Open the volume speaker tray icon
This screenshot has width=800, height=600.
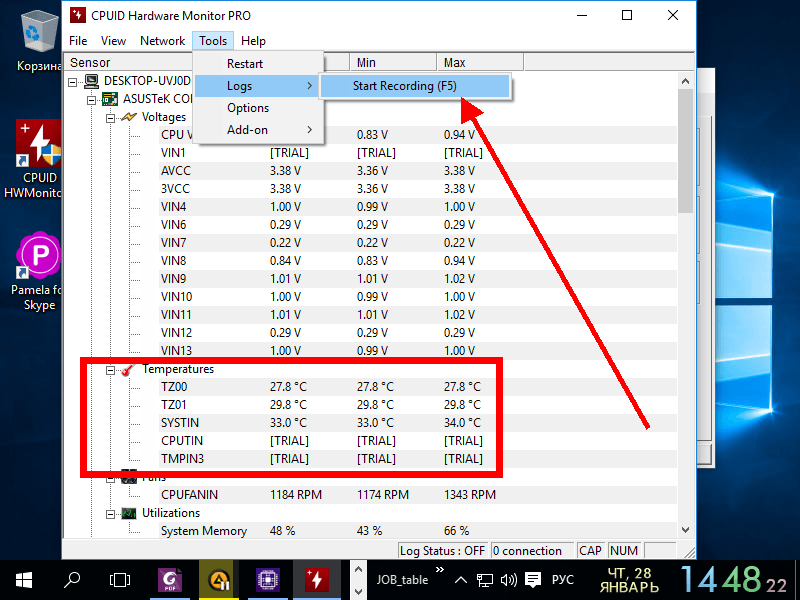point(509,580)
